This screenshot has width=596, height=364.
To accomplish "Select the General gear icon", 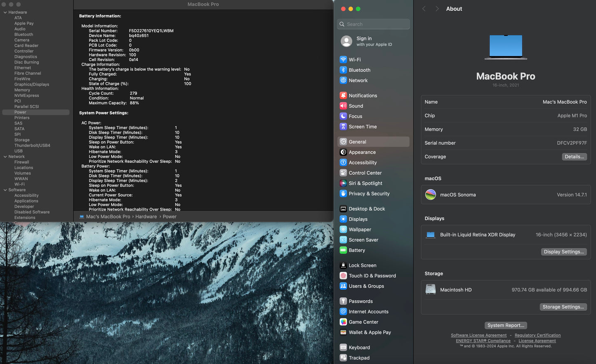I will click(343, 142).
